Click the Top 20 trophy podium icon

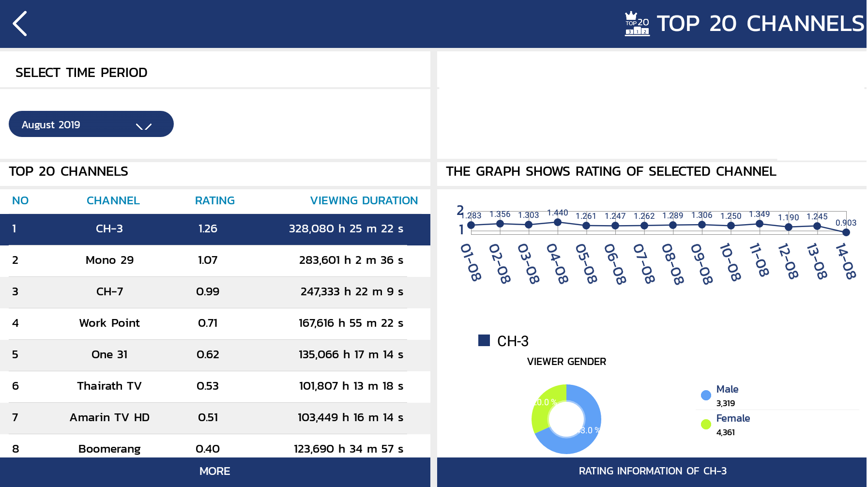(637, 24)
